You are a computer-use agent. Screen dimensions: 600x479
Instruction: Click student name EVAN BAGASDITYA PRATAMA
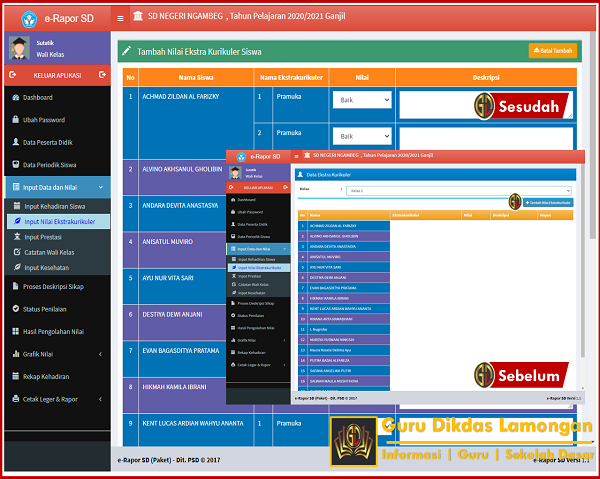(x=181, y=351)
